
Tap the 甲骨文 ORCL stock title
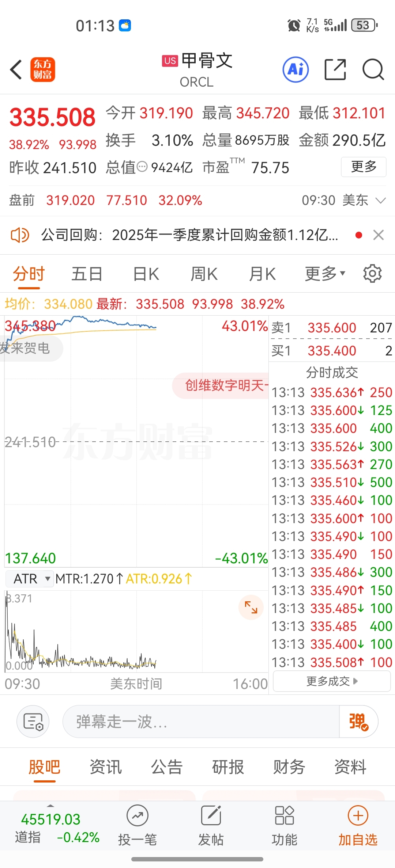tap(197, 70)
